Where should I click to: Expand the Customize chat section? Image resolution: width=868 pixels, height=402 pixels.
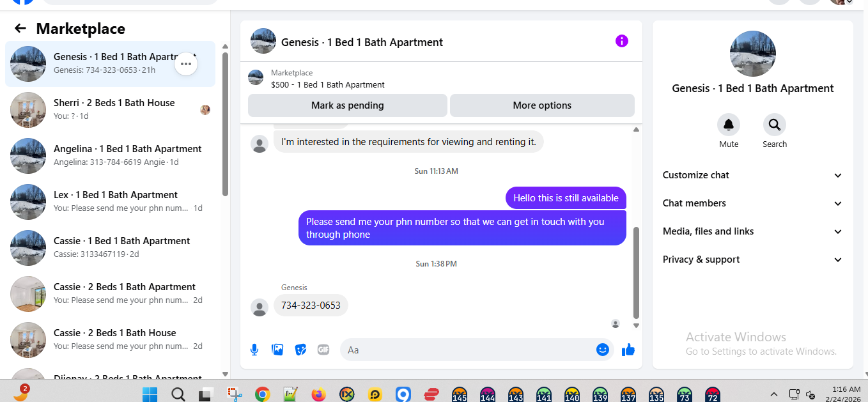753,175
